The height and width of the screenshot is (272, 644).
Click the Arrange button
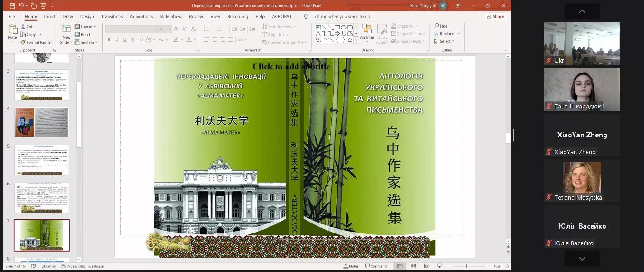pyautogui.click(x=367, y=32)
